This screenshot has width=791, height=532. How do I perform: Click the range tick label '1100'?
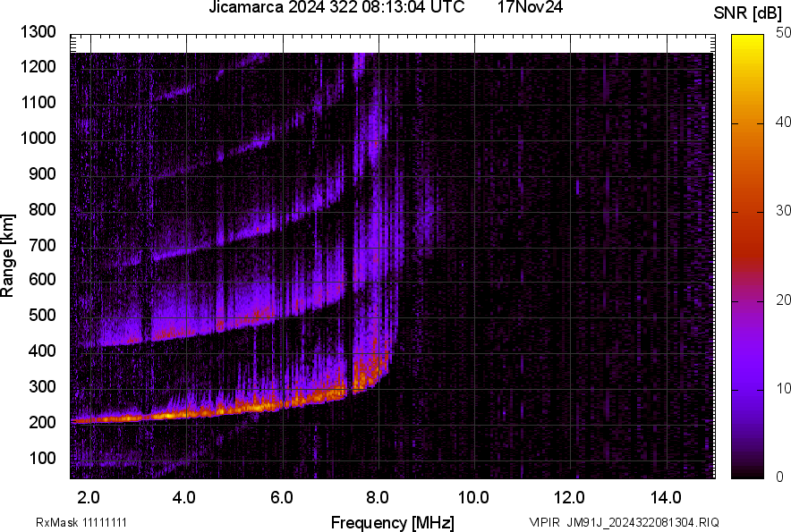pyautogui.click(x=38, y=102)
